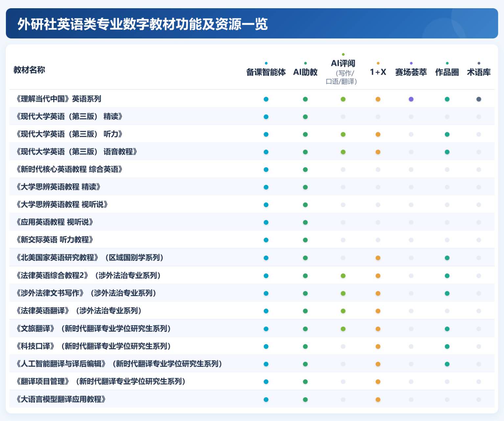Click 作品圈 dot for 人工智能翻译与译后编辑
504x421 pixels.
tap(447, 364)
